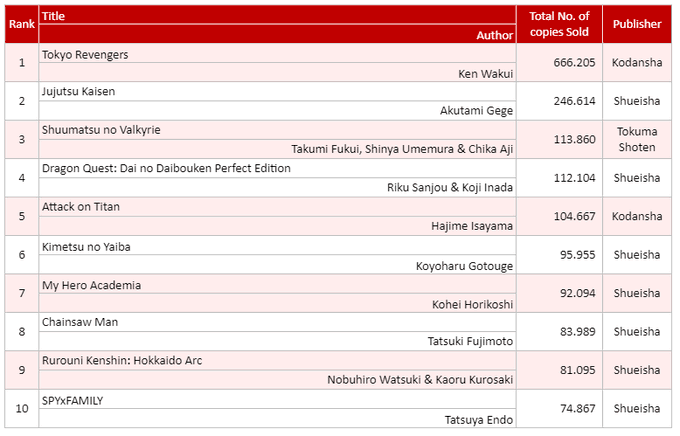This screenshot has width=680, height=436.
Task: Click the Rank column header
Action: pos(22,24)
